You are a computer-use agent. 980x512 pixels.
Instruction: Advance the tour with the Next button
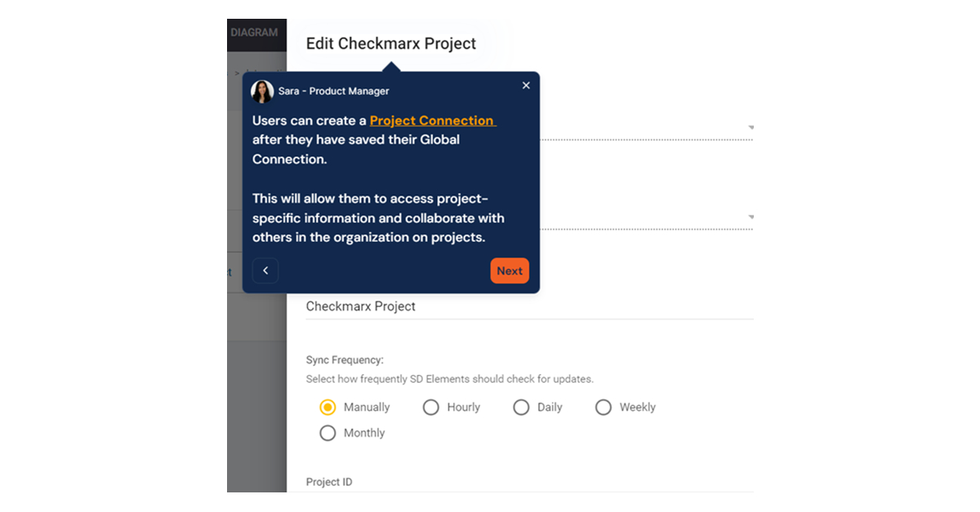[509, 270]
